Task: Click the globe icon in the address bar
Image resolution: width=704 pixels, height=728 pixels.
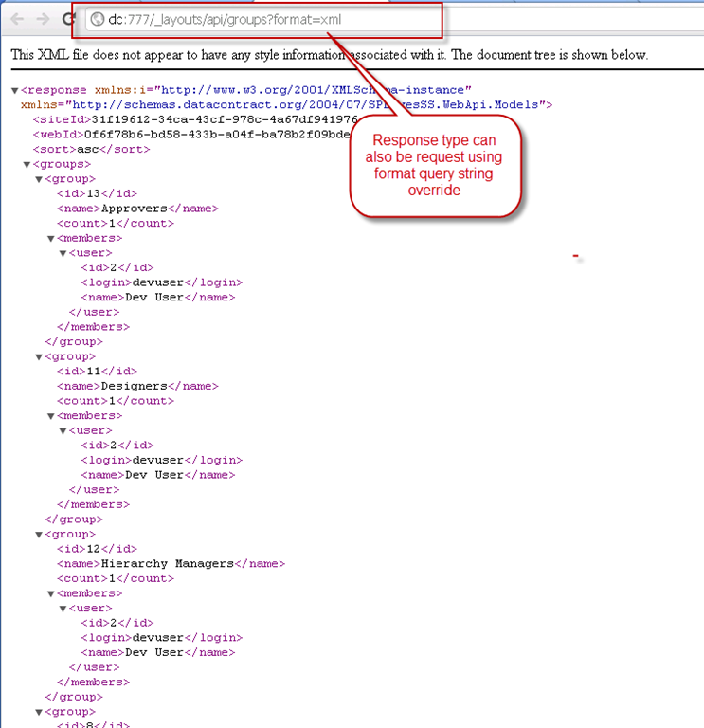Action: point(97,19)
